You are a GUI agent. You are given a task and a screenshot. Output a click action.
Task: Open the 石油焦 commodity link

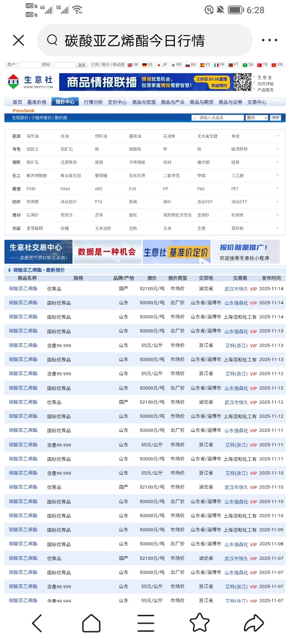click(169, 136)
